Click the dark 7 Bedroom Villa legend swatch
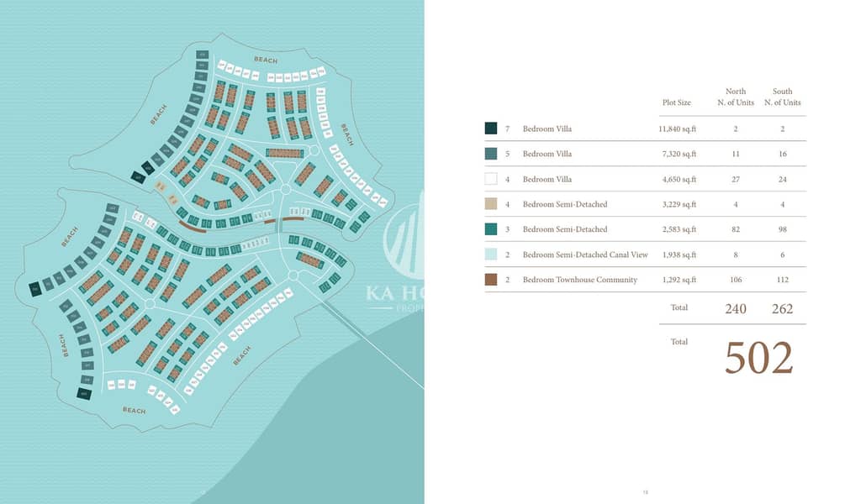The image size is (845, 504). [491, 129]
